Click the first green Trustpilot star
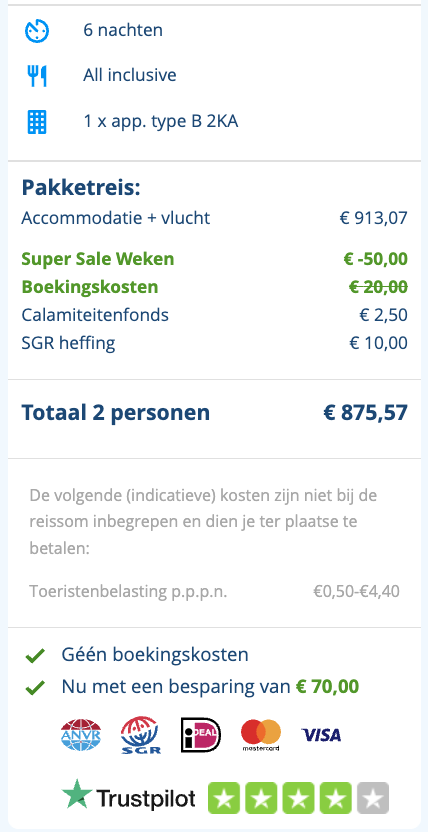The width and height of the screenshot is (428, 832). point(223,798)
